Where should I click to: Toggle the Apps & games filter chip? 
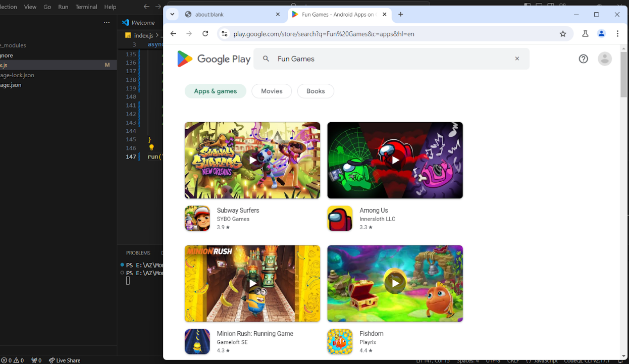point(215,91)
